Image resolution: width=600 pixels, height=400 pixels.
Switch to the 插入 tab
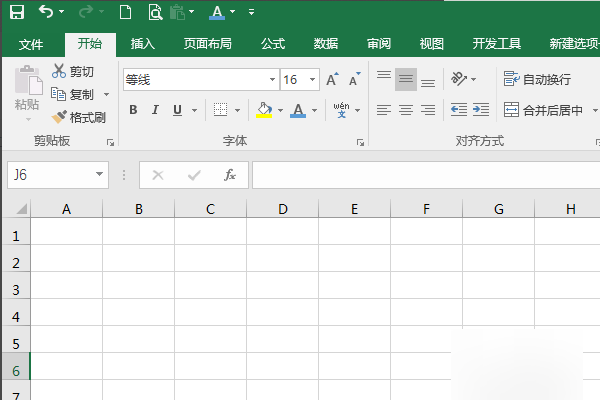(x=143, y=44)
